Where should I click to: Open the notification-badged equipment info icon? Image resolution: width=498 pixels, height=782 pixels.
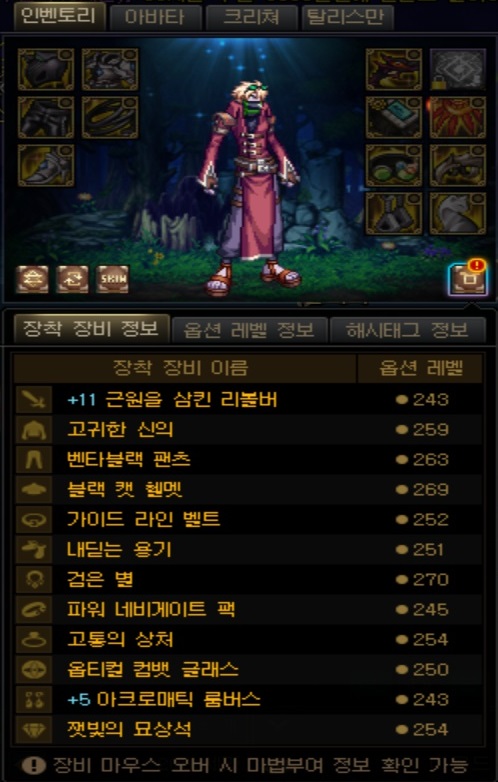click(x=467, y=278)
